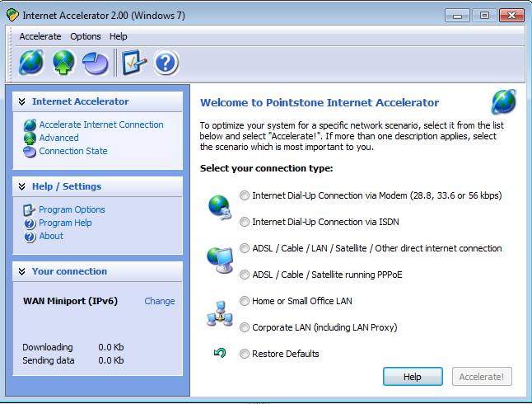Click the pie icon beside Connection State
This screenshot has width=532, height=404.
pyautogui.click(x=30, y=152)
